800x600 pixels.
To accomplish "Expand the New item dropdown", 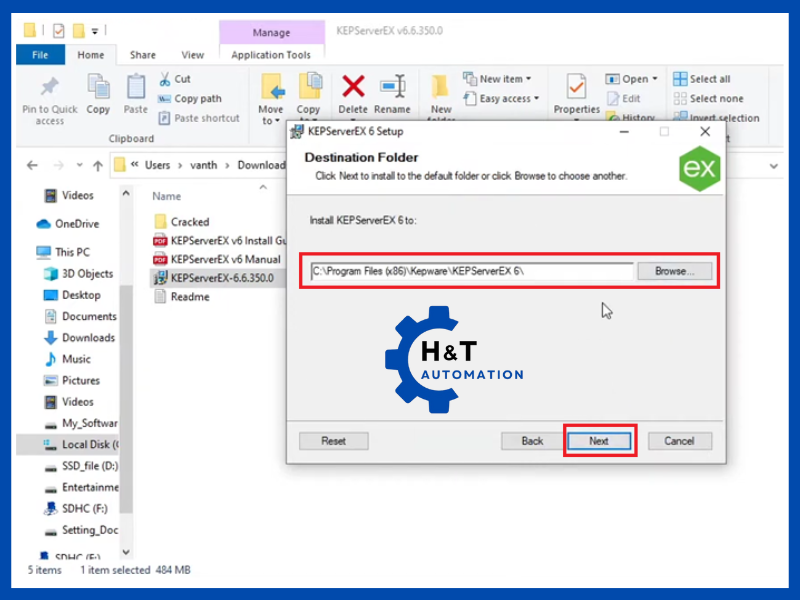I will 498,79.
